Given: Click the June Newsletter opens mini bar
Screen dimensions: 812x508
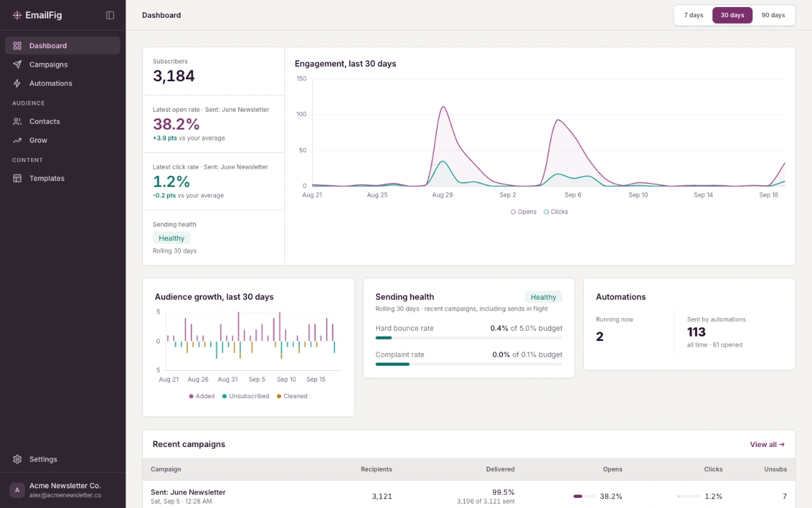Looking at the screenshot, I should (584, 497).
